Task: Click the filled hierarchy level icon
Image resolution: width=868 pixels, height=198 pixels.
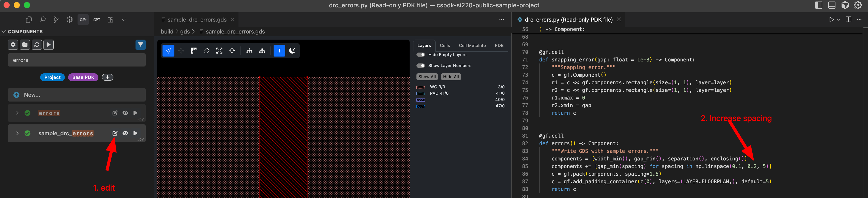Action: 262,51
